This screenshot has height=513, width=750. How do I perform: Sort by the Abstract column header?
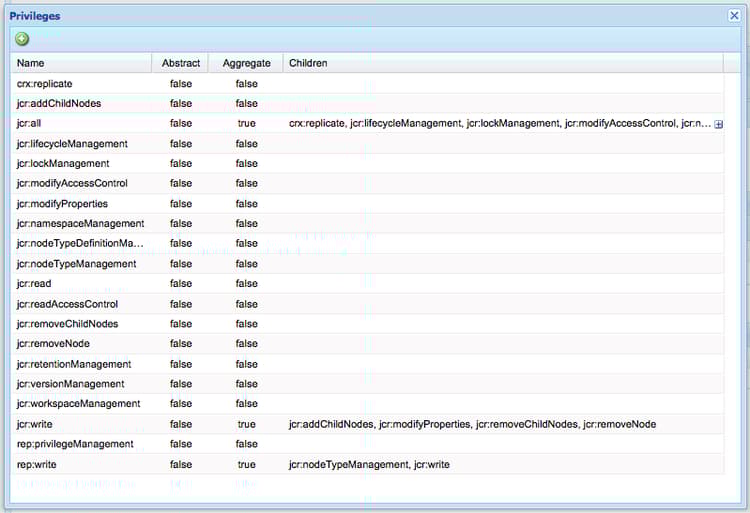[x=180, y=63]
